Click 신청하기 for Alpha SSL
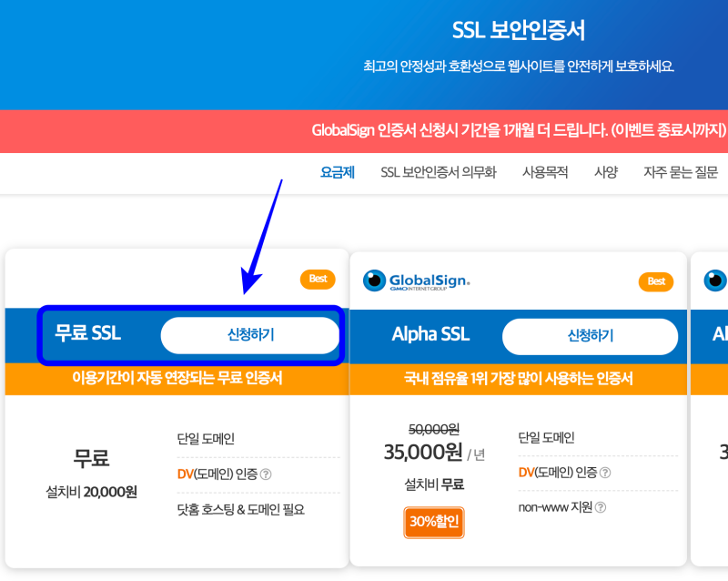 (x=590, y=336)
